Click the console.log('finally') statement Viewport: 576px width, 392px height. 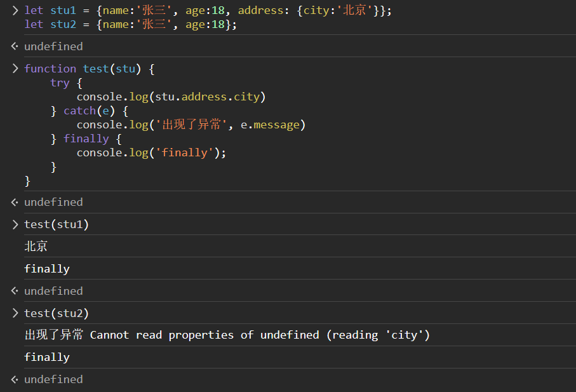click(x=151, y=152)
